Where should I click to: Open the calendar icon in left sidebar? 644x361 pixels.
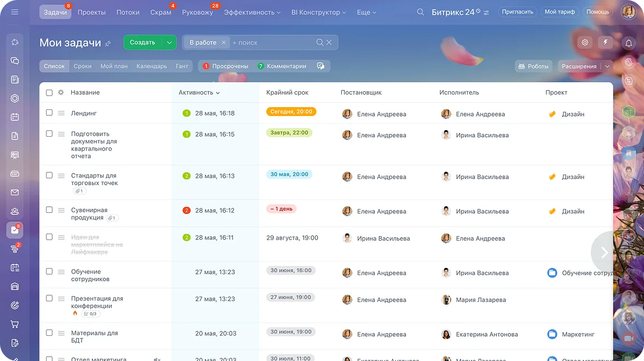15,117
